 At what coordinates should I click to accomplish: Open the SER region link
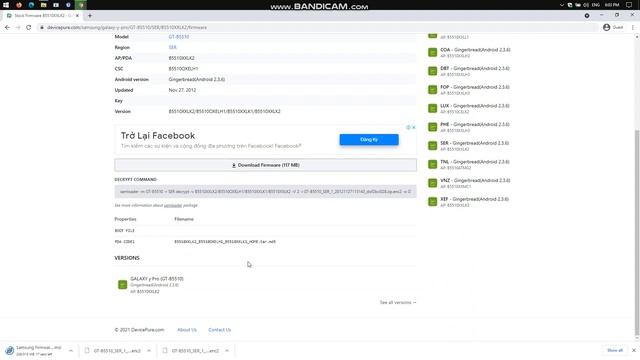[173, 47]
